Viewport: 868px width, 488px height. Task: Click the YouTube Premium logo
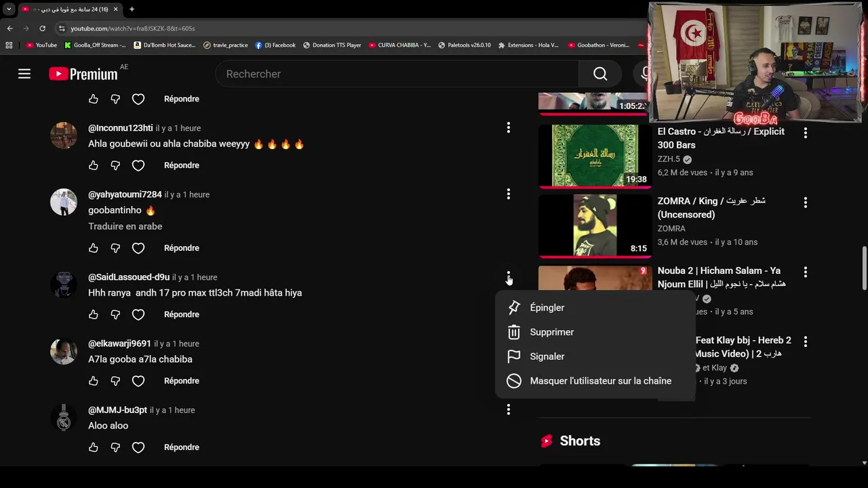[x=83, y=74]
